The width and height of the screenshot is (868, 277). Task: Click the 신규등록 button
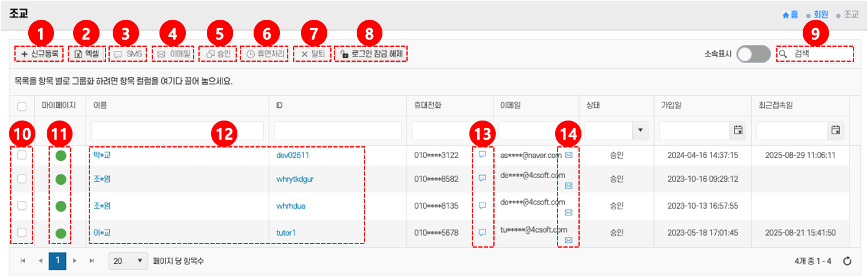point(40,54)
